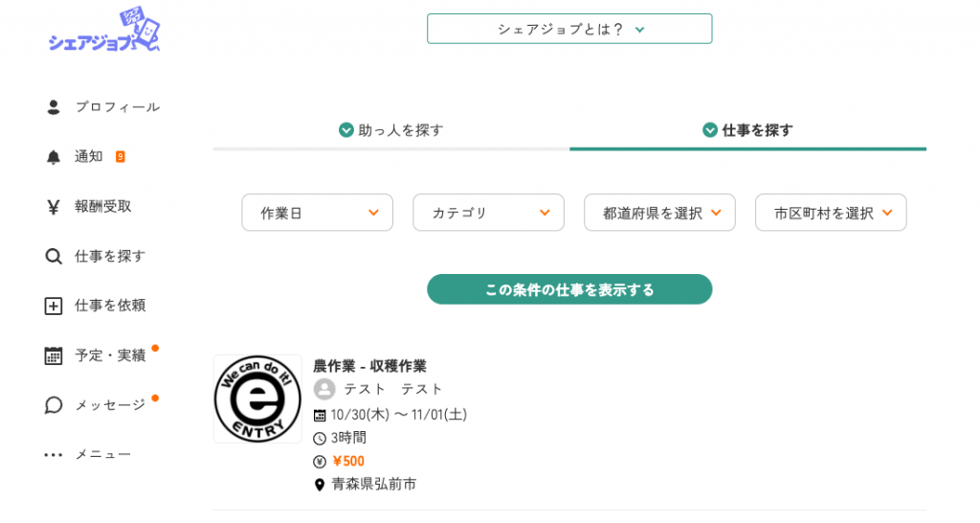Click the シェアジョブ logo
980x523 pixels.
pyautogui.click(x=103, y=33)
